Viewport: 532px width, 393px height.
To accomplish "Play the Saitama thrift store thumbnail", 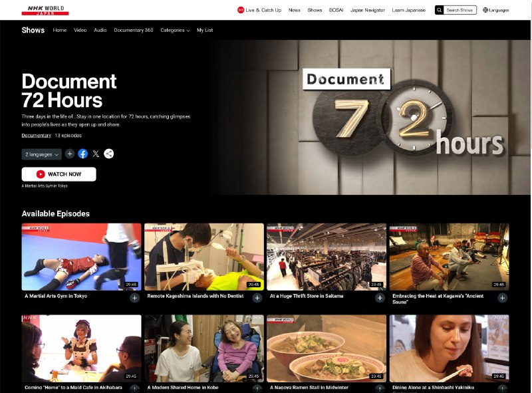I will pyautogui.click(x=327, y=257).
